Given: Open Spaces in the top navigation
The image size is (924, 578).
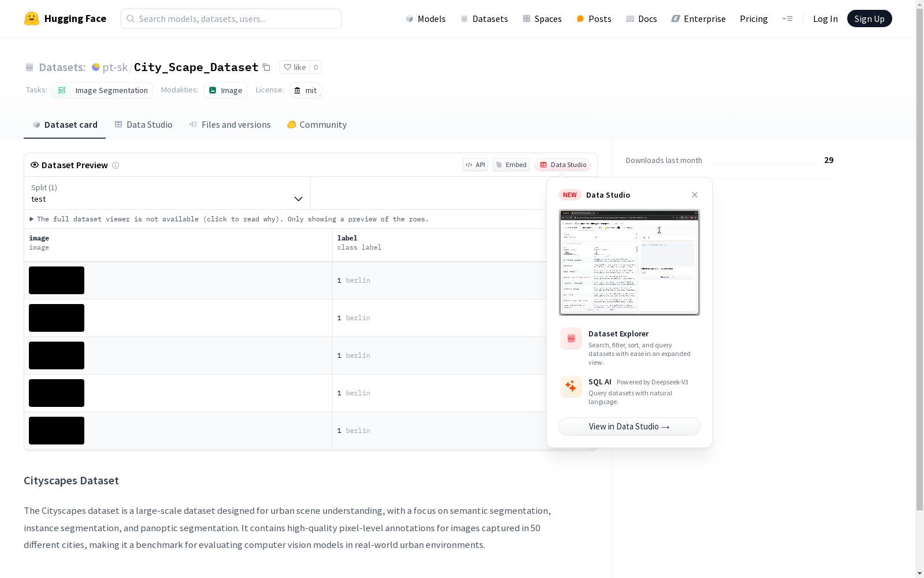Looking at the screenshot, I should [542, 18].
